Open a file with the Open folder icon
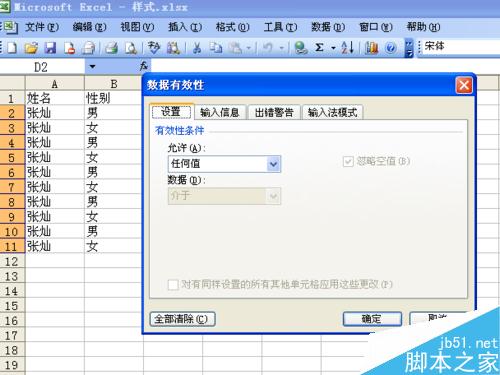 pyautogui.click(x=31, y=48)
